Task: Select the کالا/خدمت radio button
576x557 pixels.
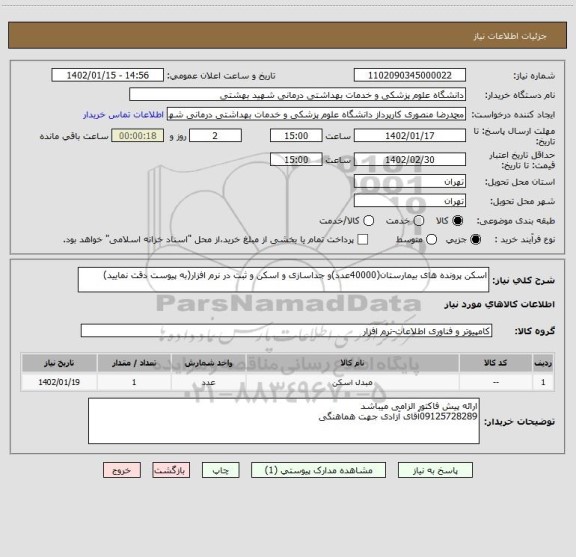Action: click(x=368, y=221)
